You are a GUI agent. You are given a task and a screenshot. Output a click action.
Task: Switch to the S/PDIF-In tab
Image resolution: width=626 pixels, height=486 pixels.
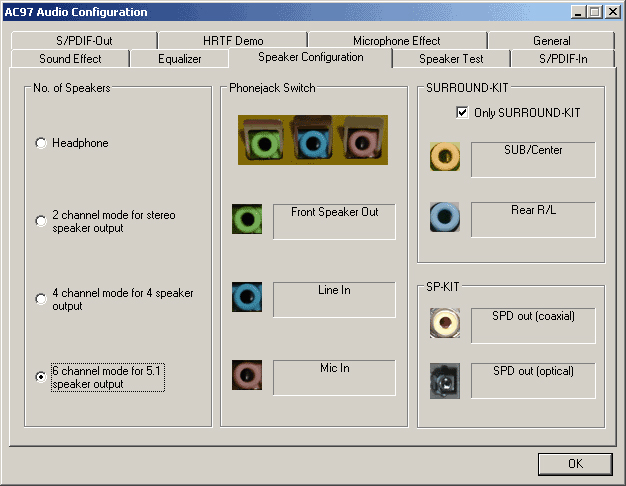(563, 59)
